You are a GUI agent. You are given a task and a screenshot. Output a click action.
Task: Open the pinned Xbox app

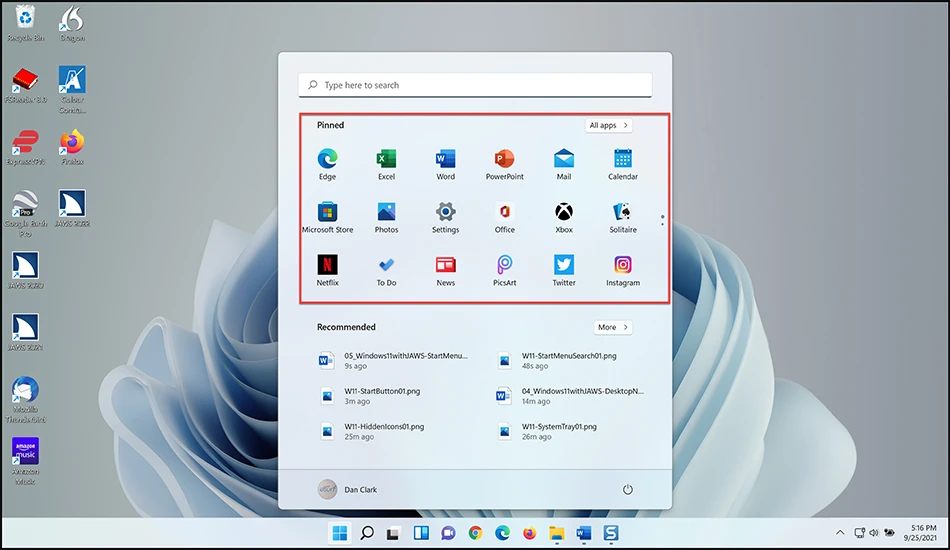tap(563, 217)
